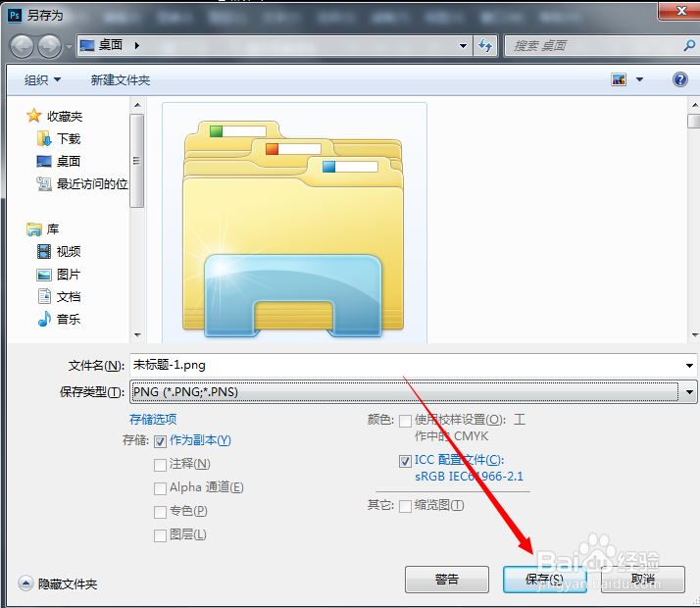This screenshot has width=700, height=608.
Task: Toggle Alpha 通道 checkbox
Action: (x=160, y=488)
